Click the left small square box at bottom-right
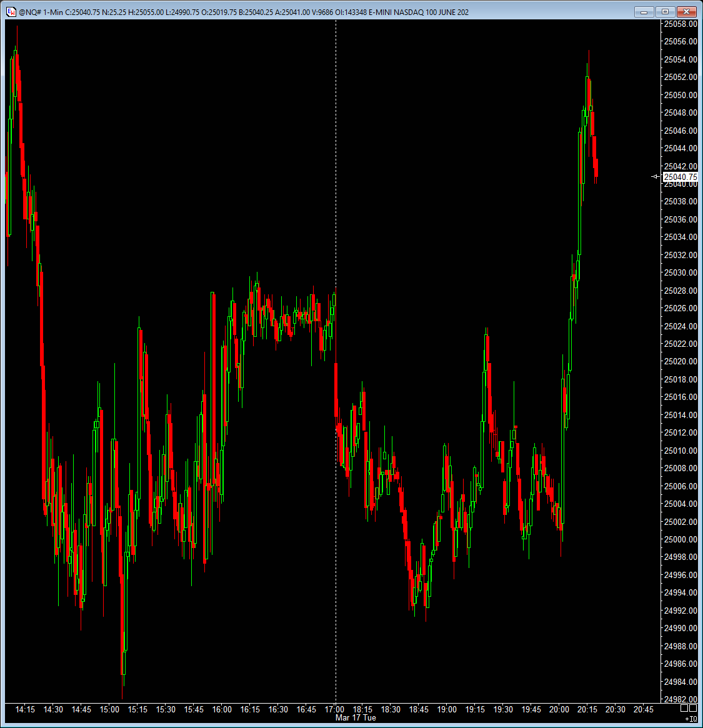This screenshot has width=703, height=728. [x=684, y=708]
